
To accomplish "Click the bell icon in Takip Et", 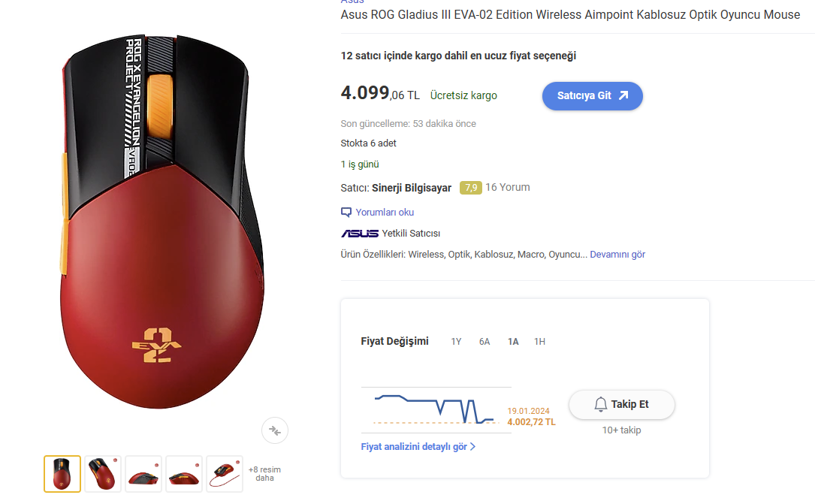I will pyautogui.click(x=600, y=405).
